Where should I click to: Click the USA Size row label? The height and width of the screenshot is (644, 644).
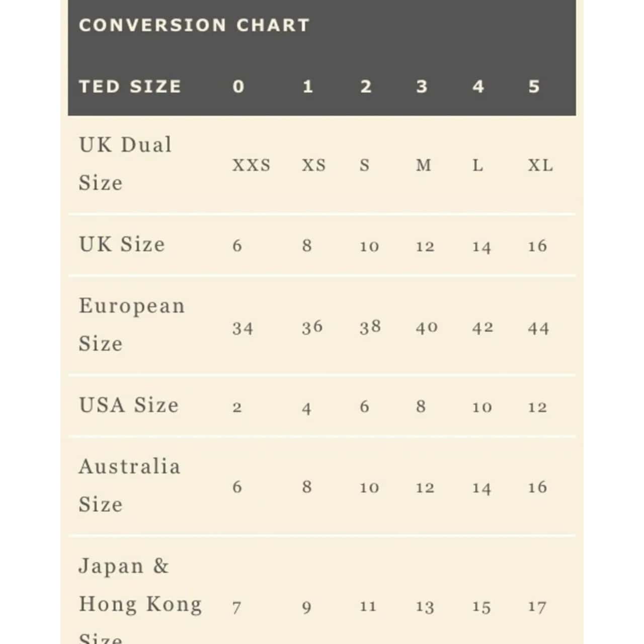129,405
